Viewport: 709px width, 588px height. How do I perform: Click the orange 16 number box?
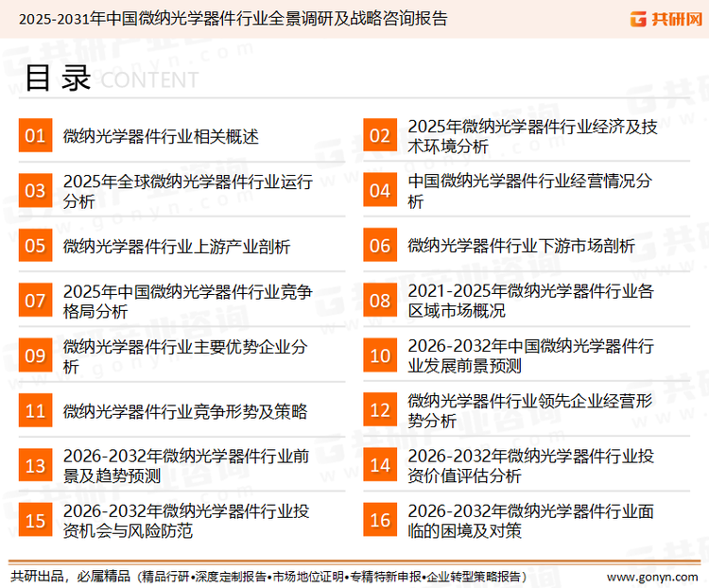click(x=380, y=520)
